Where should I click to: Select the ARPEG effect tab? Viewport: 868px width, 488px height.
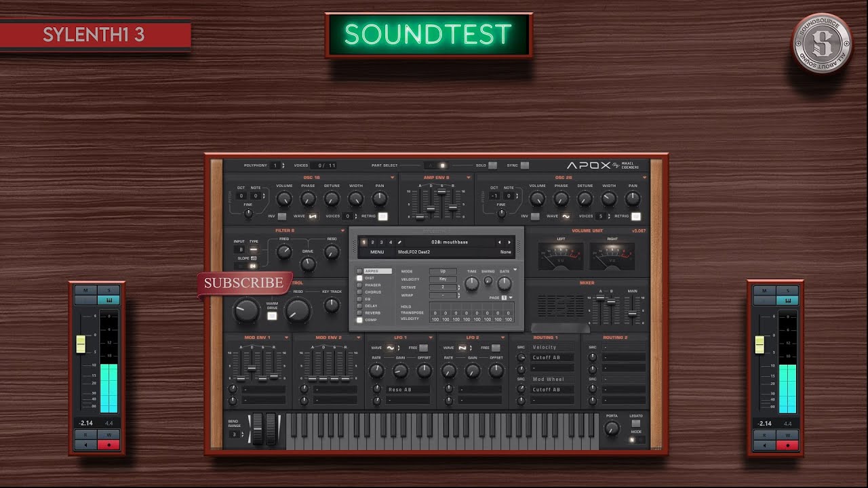click(x=378, y=271)
